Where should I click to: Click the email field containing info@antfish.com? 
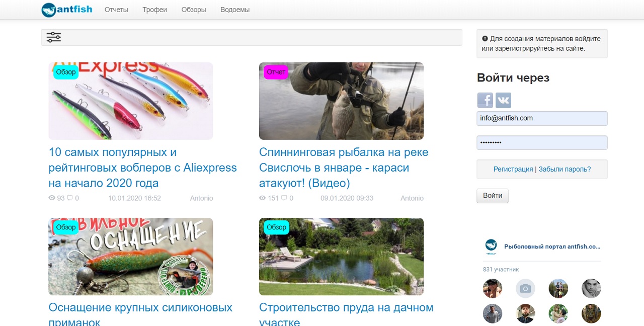[x=542, y=118]
